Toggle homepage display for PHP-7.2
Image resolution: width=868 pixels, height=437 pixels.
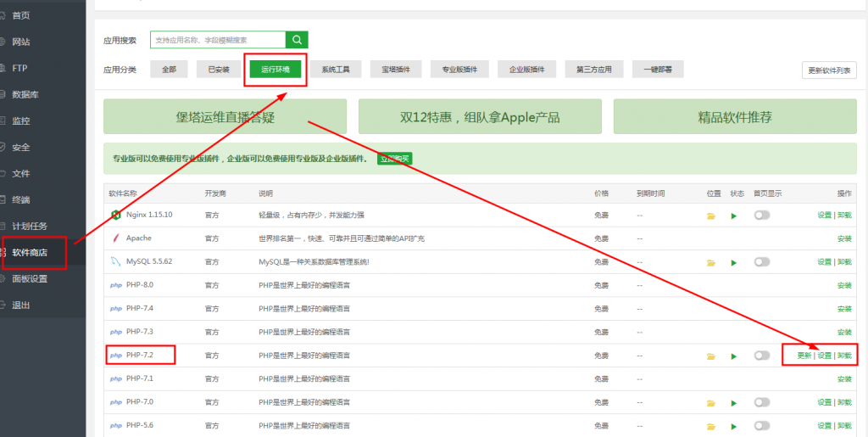(x=762, y=355)
